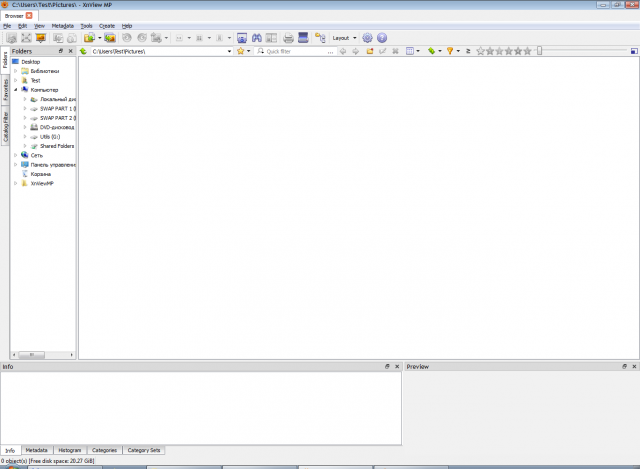Click the Scanner acquire icon
Screen dimensions: 640x469
[x=303, y=38]
